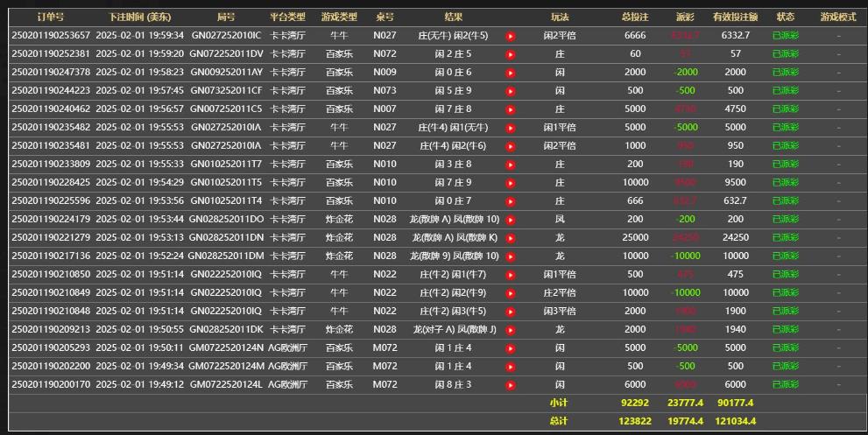The height and width of the screenshot is (435, 868).
Task: Click the 下注时间 (美东) column header
Action: 139,17
